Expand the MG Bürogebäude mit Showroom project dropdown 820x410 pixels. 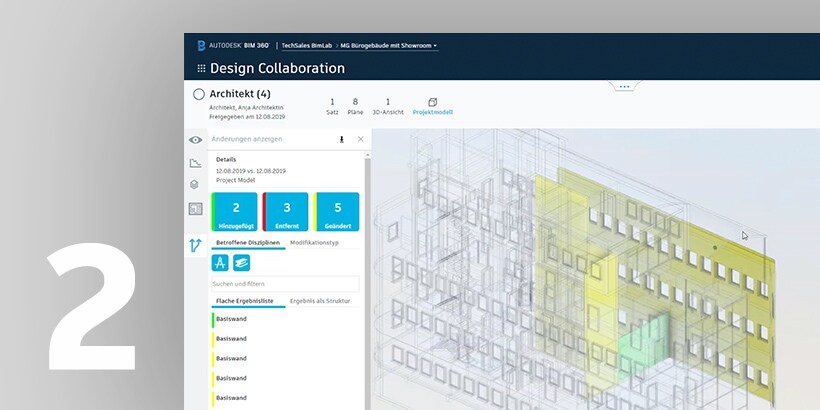point(389,46)
